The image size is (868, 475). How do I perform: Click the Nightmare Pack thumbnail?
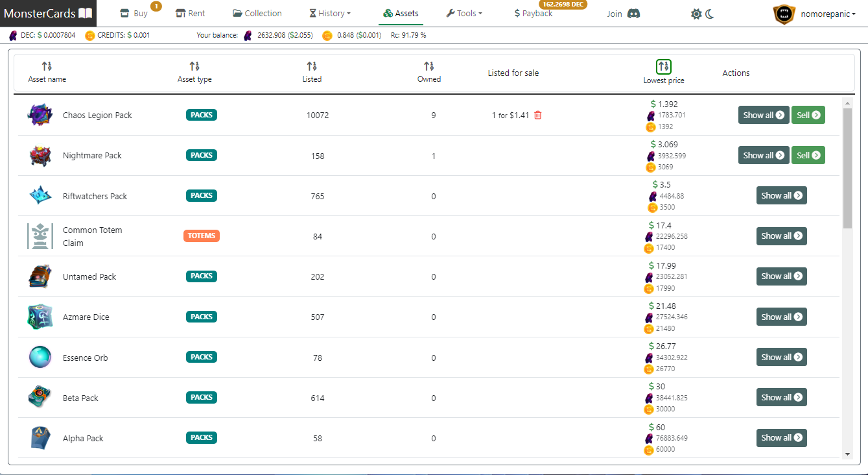click(x=40, y=156)
